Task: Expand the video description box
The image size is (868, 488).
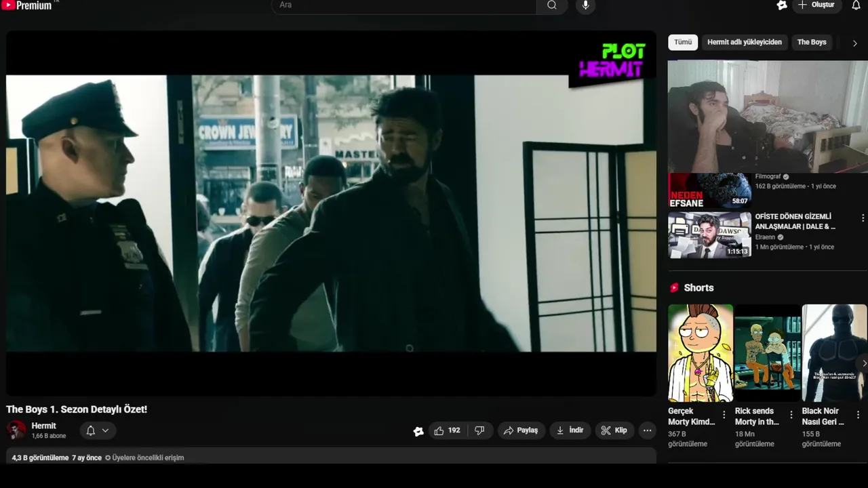Action: coord(331,457)
